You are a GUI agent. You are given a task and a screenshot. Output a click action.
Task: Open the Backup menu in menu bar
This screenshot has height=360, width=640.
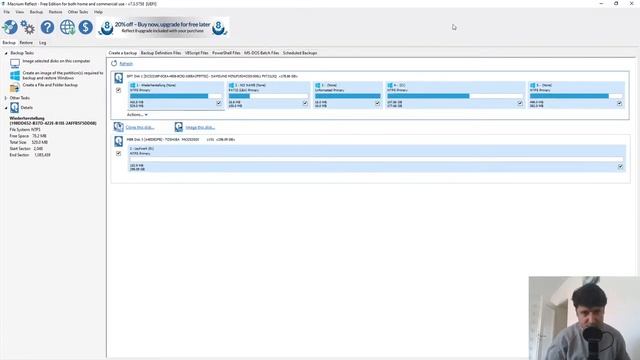36,12
